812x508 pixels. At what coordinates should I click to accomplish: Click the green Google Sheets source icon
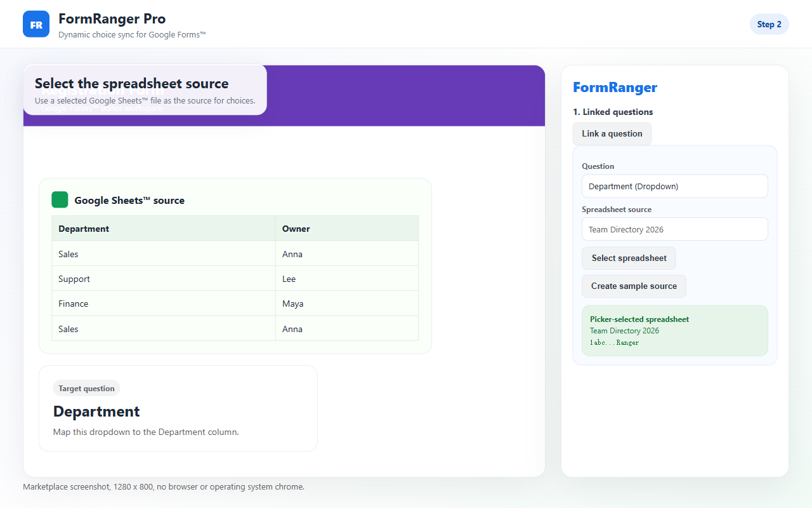pos(60,199)
